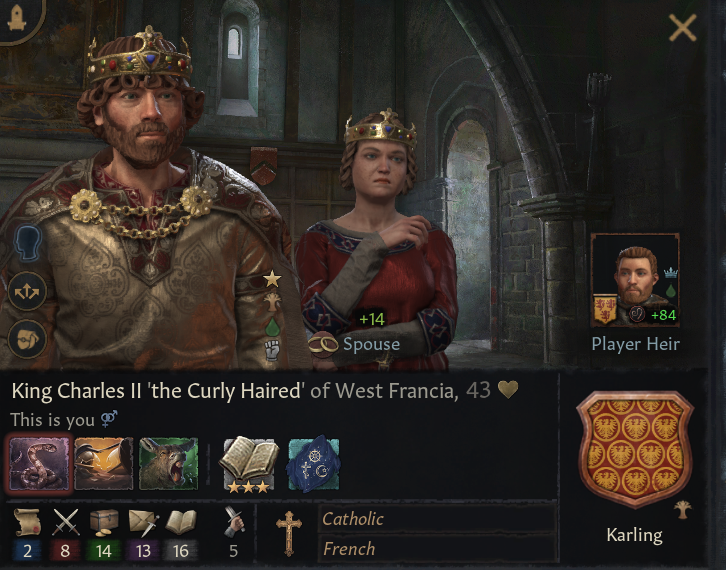Click the letter and dagger intrigue skill

point(143,522)
